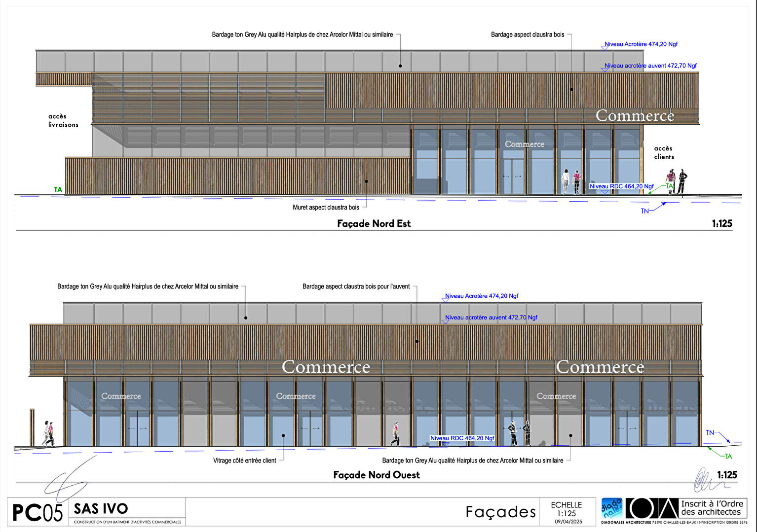
Task: Click 'CONSTRUCTION D'UN BATIMENT D'ACTIVITÉS COMMERCIALES' subtitle
Action: point(127,522)
